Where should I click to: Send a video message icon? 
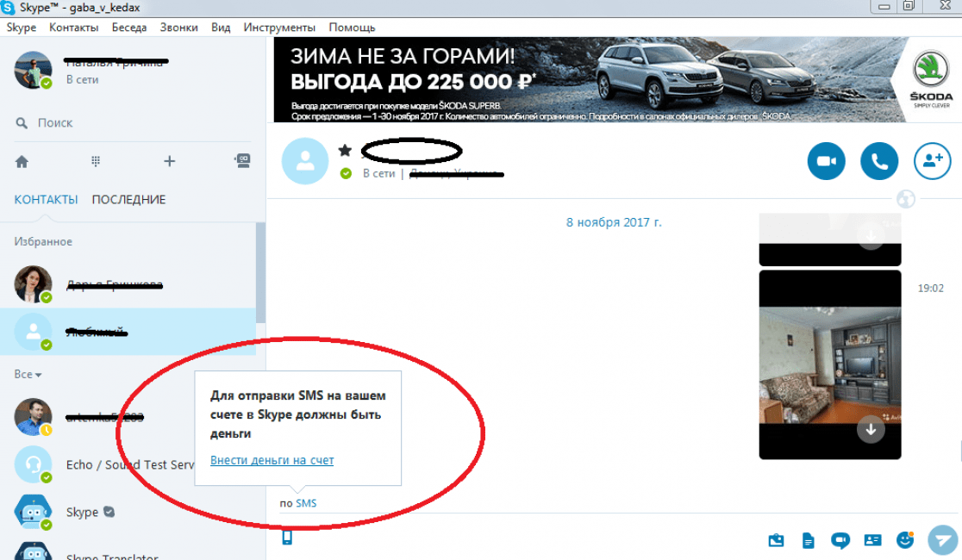pos(840,540)
